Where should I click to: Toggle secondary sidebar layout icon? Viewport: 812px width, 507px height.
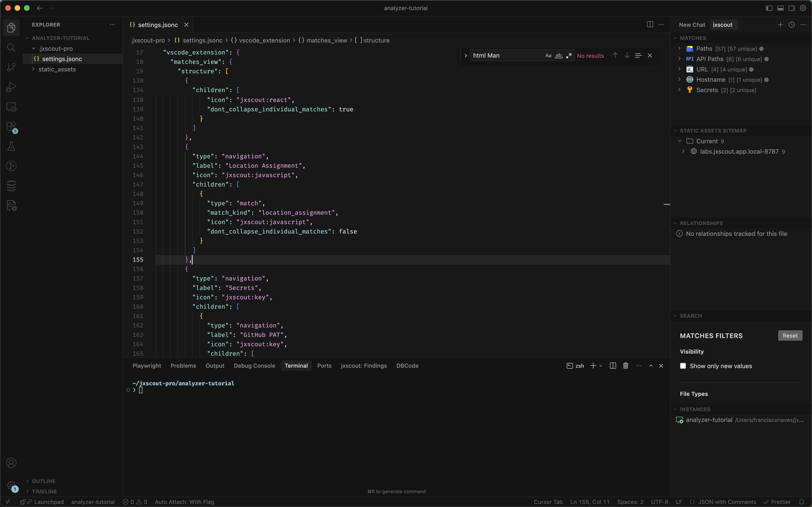792,8
